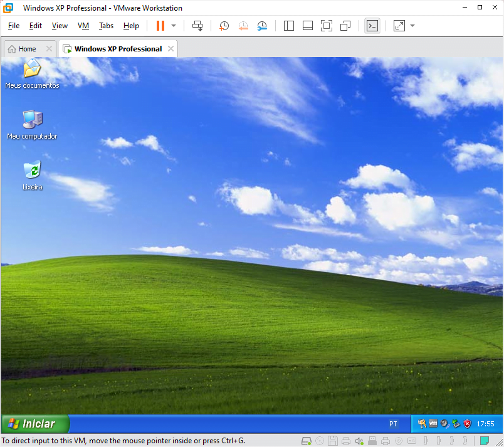Screen dimensions: 504x447
Task: Click the sound card status icon
Action: click(x=359, y=441)
